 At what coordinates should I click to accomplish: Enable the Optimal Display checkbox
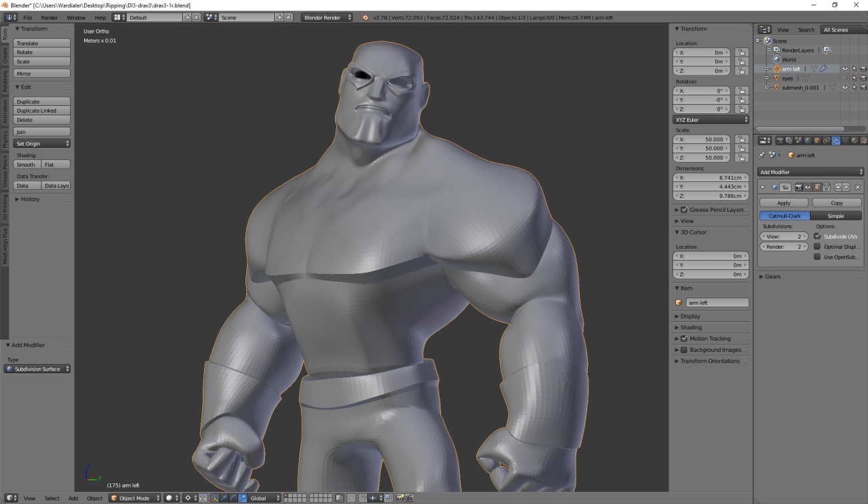pyautogui.click(x=817, y=246)
